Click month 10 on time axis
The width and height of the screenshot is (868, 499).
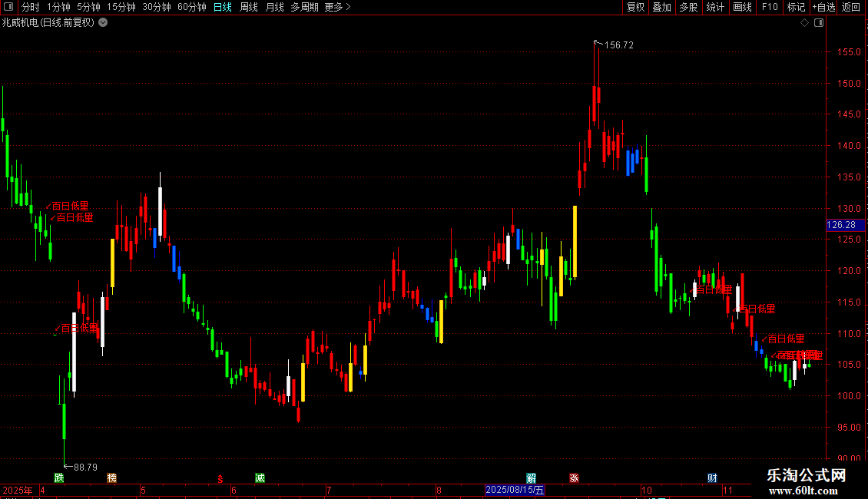point(646,490)
